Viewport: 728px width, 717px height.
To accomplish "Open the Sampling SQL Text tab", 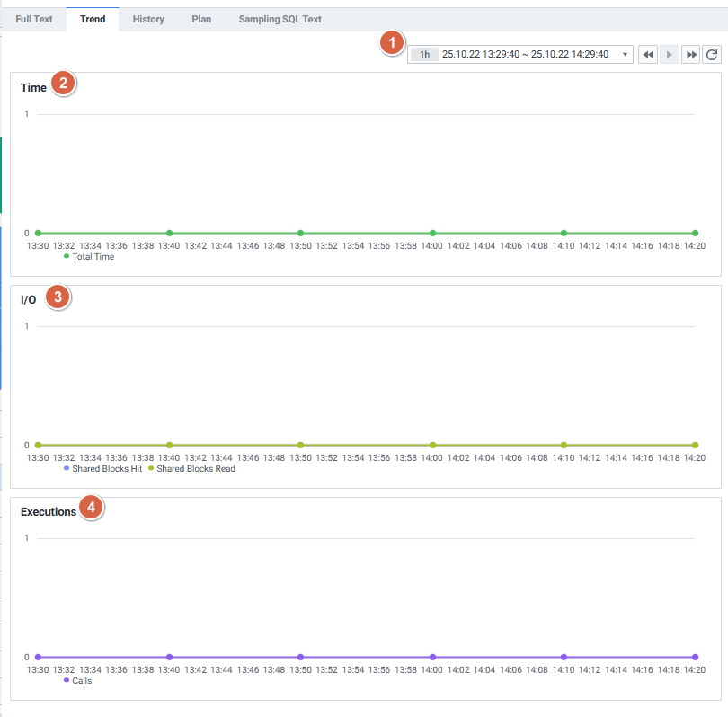I will click(280, 19).
